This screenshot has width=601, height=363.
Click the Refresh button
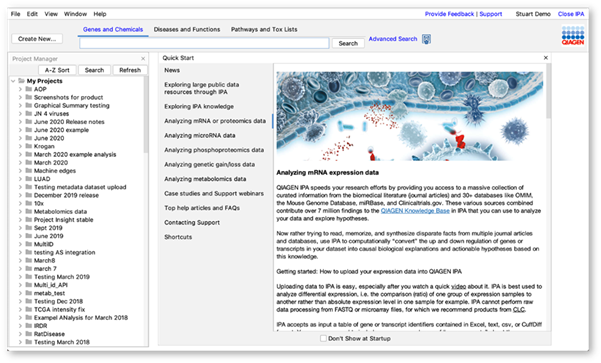tap(130, 70)
